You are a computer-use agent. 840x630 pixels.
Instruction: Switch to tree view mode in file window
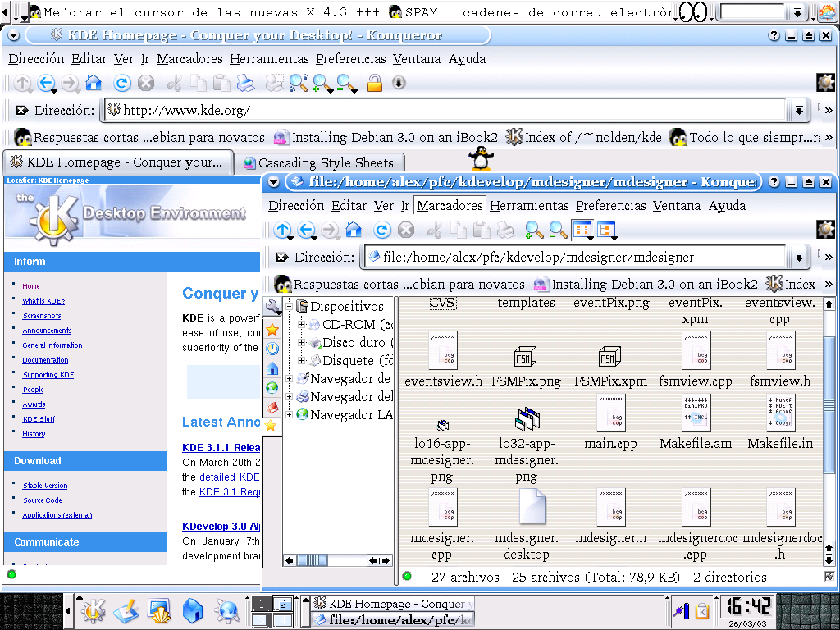point(606,231)
